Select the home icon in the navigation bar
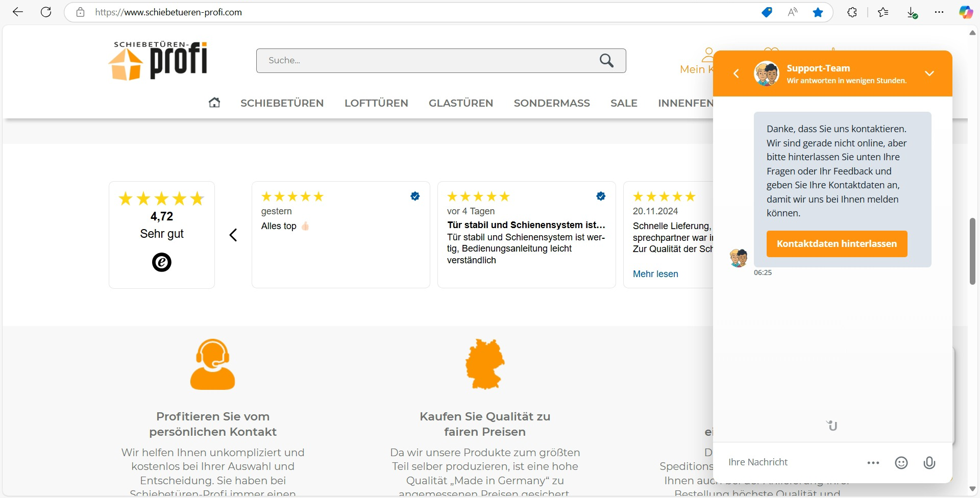 click(x=214, y=103)
